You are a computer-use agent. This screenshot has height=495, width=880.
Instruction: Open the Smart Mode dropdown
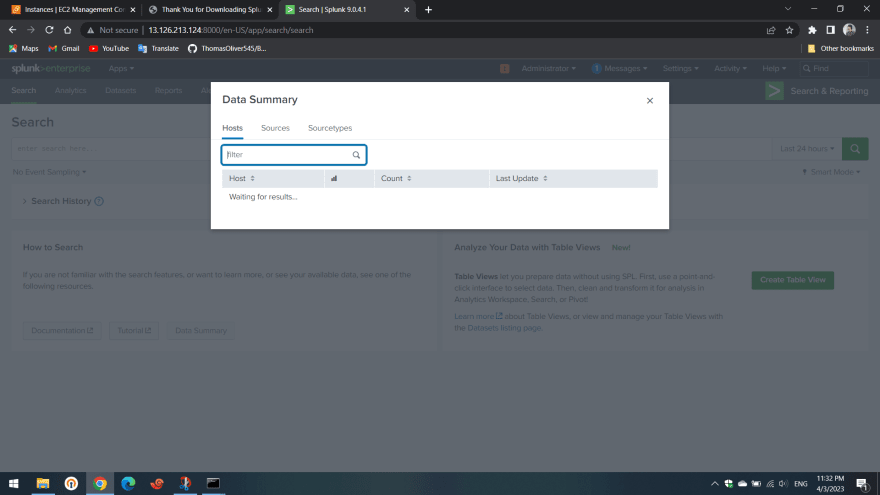pyautogui.click(x=831, y=172)
